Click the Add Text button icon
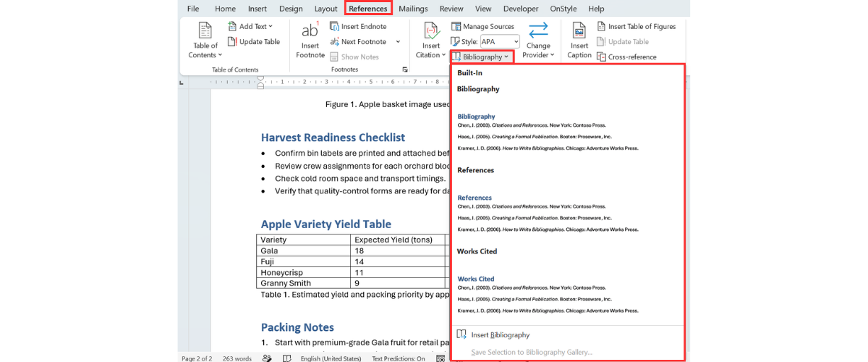868x362 pixels. pyautogui.click(x=232, y=26)
